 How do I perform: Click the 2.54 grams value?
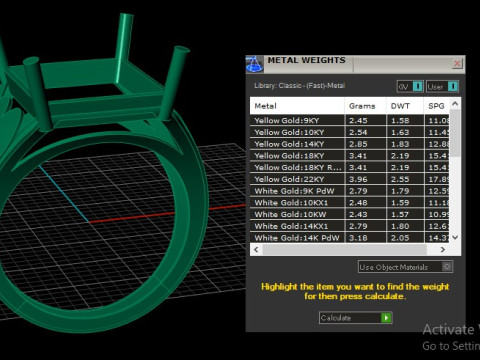[x=358, y=132]
